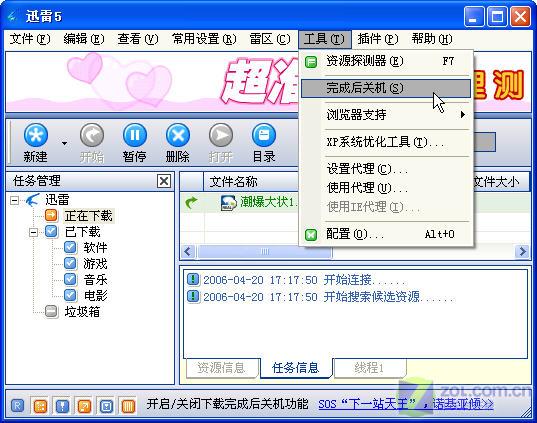537x423 pixels.
Task: Click the pink hearts banner advertisement
Action: click(x=152, y=82)
